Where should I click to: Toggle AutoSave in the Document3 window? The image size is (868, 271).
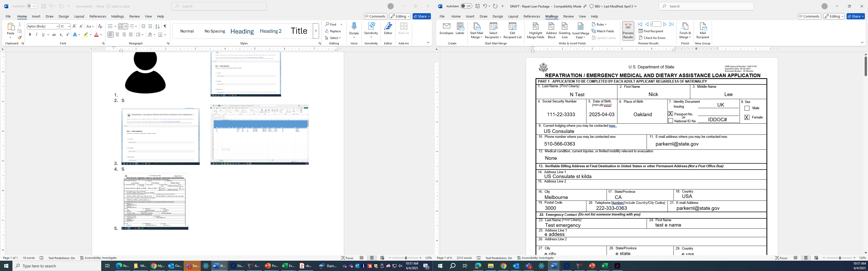click(32, 6)
